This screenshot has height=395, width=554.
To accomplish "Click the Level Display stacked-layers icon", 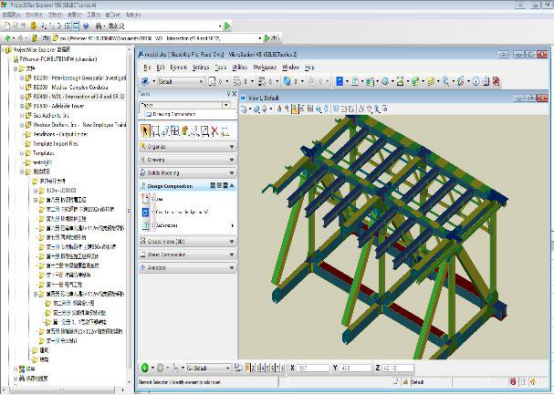I will point(430,81).
